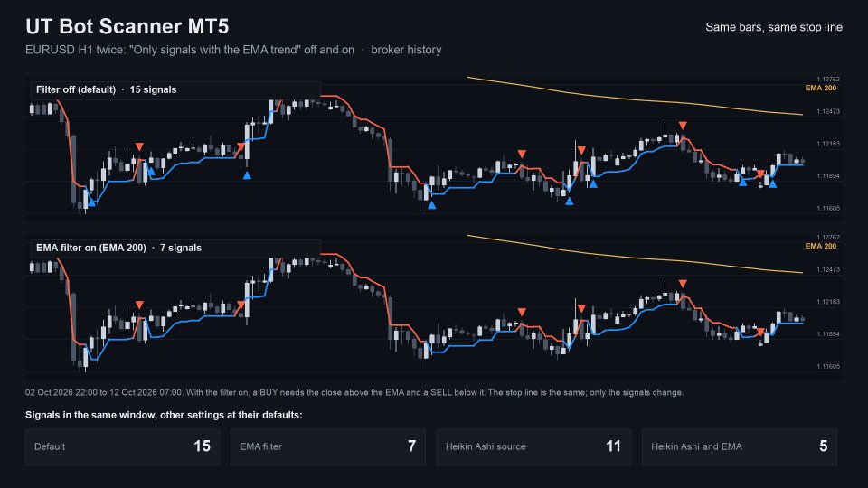Select the highest red sell arrow in EMA filter chart
The height and width of the screenshot is (488, 868).
tap(683, 284)
